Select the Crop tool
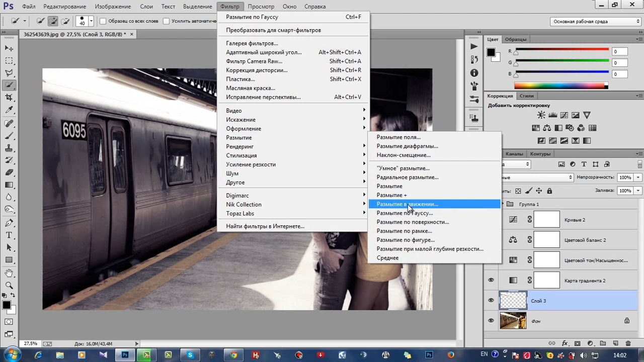 coord(9,98)
